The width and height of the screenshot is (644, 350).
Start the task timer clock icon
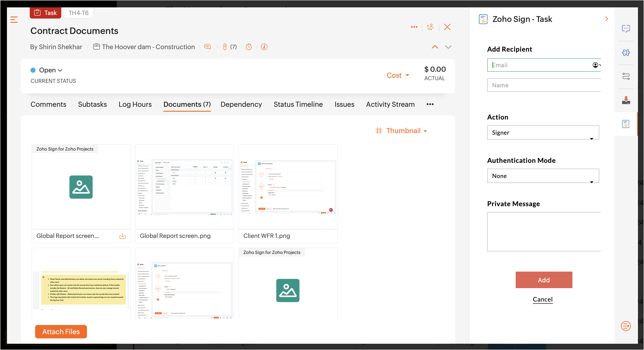tap(248, 47)
